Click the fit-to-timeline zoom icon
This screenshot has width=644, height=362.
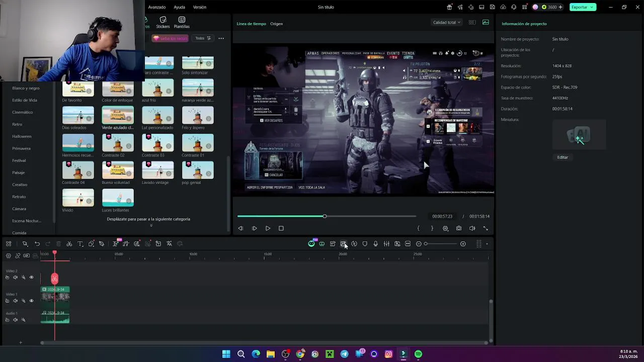pos(408,244)
